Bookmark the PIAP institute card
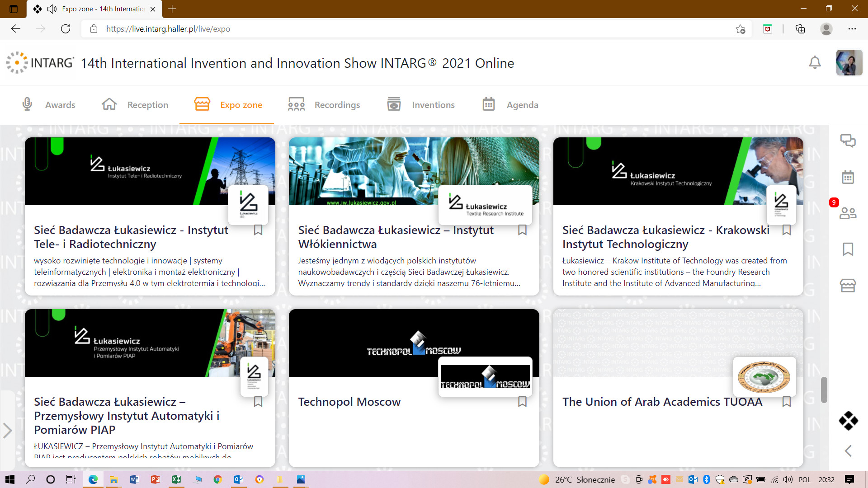 click(258, 402)
